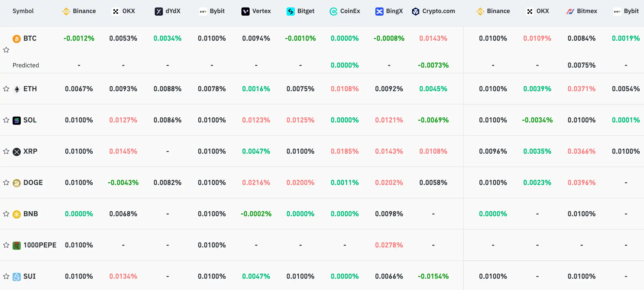
Task: Click the dYdX column header
Action: point(168,11)
